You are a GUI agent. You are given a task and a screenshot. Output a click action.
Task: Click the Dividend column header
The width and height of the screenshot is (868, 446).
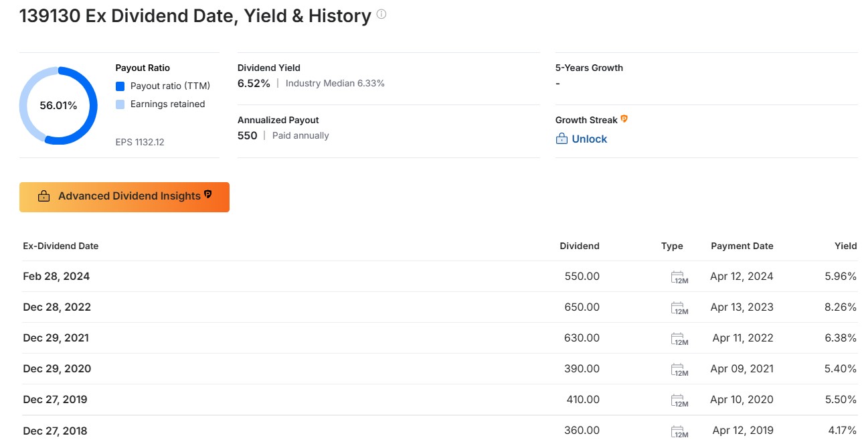pos(579,246)
